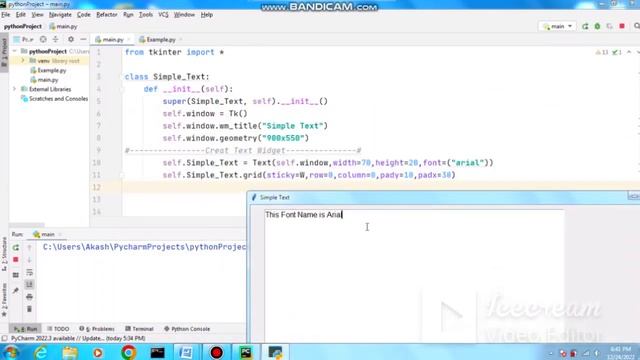Open Search Everywhere magnifier icon

[636, 26]
